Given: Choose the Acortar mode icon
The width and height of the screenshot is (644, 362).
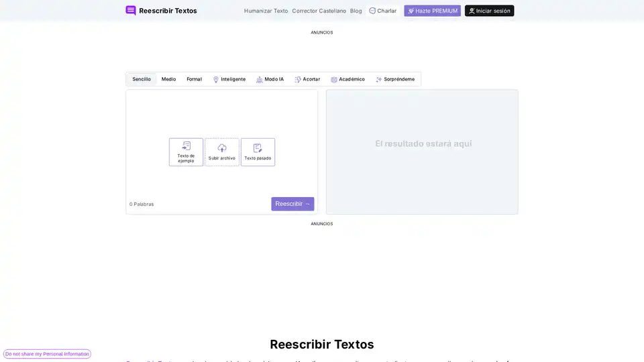Looking at the screenshot, I should click(298, 80).
